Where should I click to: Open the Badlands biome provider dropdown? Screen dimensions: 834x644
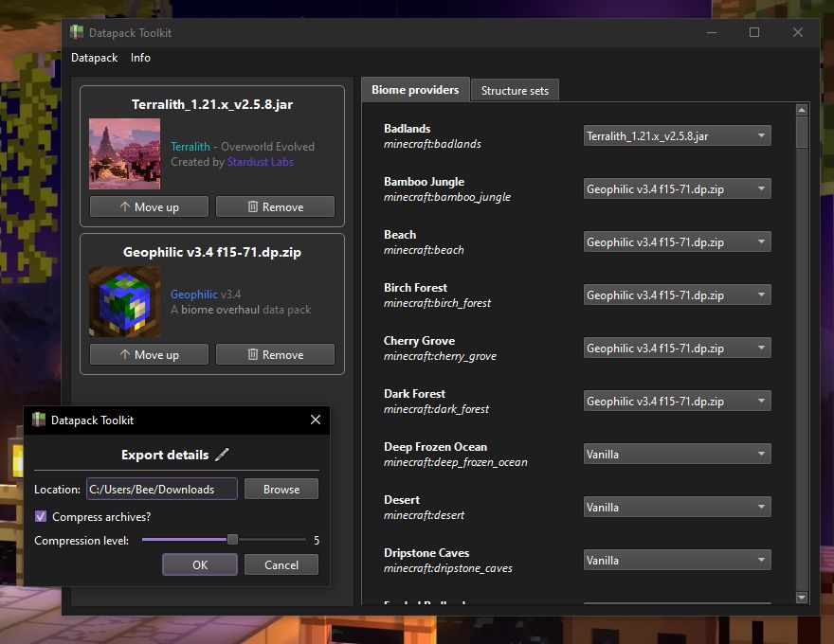tap(677, 135)
